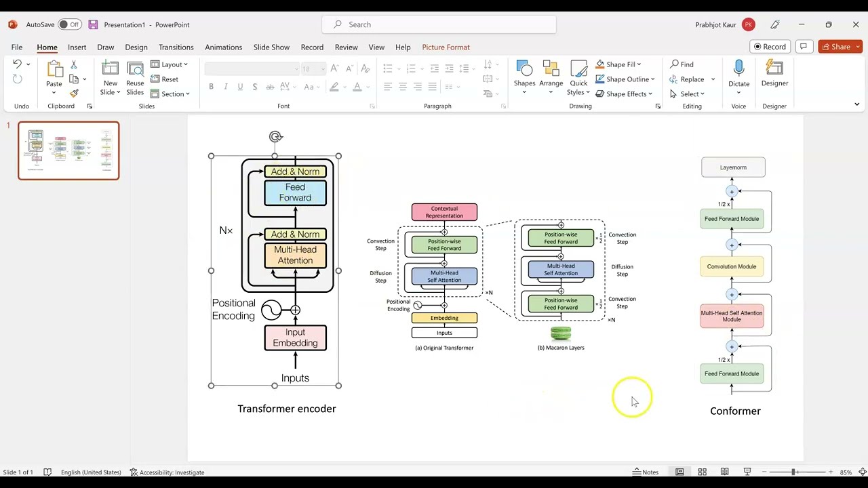Switch to the Slide Show tab

[x=271, y=47]
